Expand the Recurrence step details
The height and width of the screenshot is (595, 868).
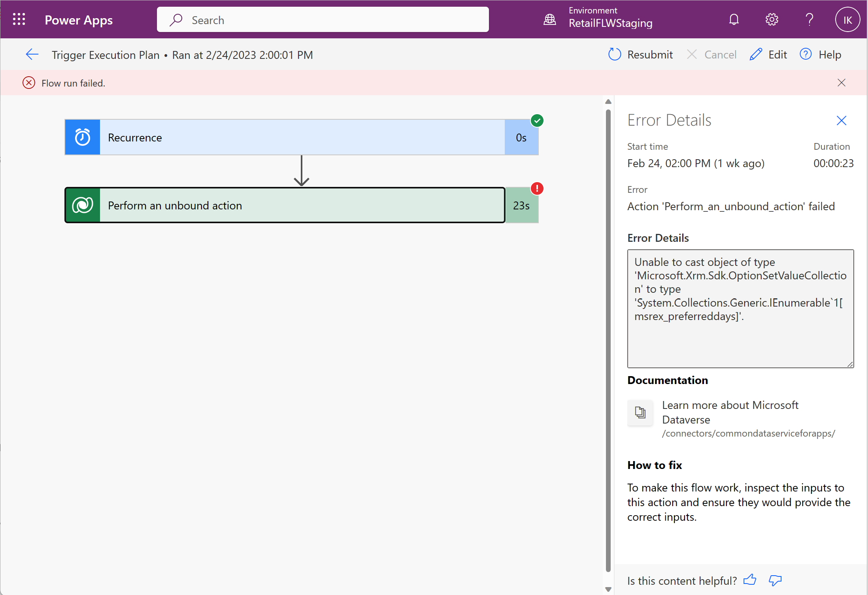302,137
